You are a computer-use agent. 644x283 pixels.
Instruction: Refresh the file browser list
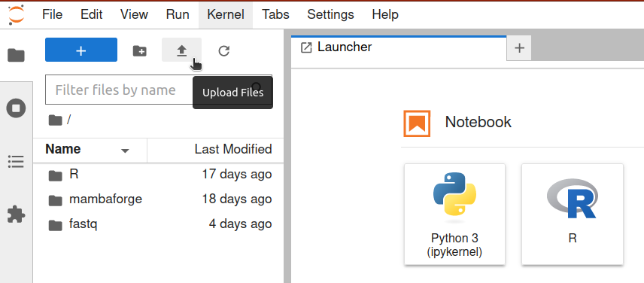(224, 51)
